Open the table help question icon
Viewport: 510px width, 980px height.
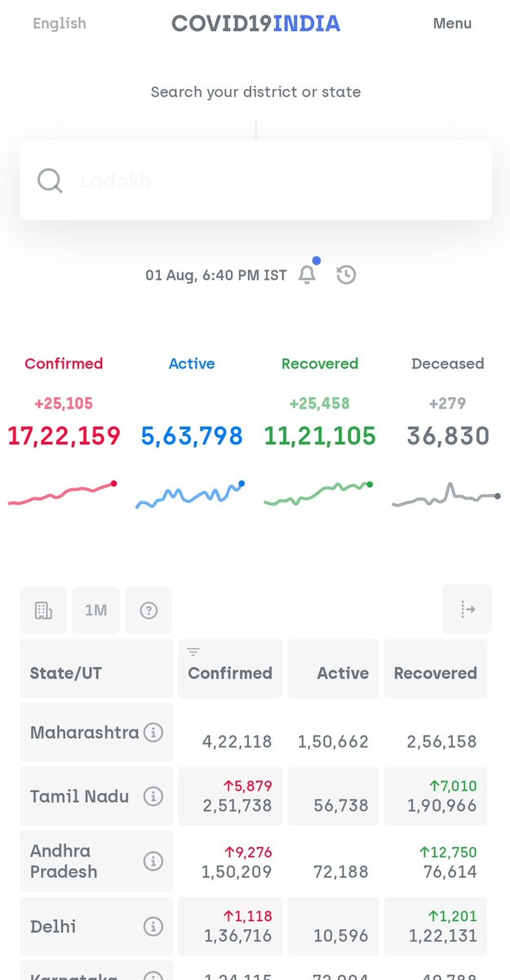[149, 610]
